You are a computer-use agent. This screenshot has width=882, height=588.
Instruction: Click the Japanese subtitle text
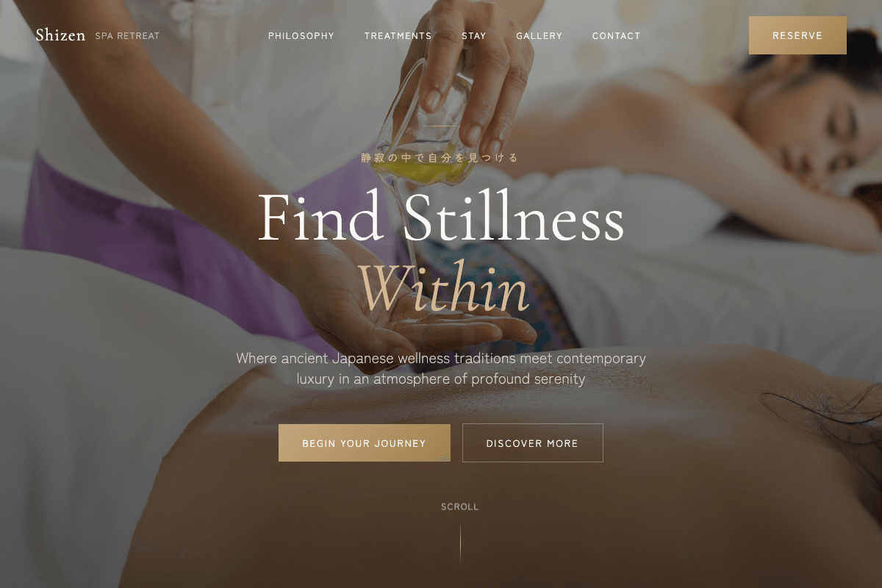point(440,157)
